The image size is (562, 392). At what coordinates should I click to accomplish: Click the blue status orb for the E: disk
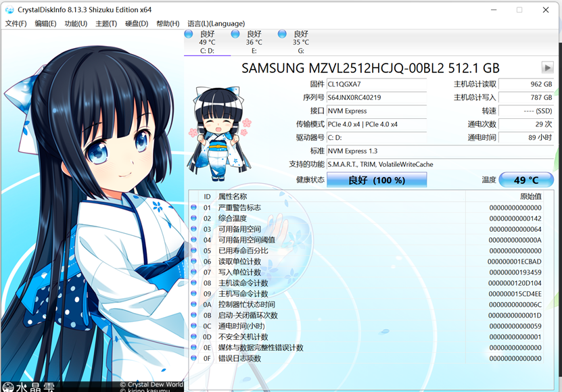pyautogui.click(x=235, y=34)
